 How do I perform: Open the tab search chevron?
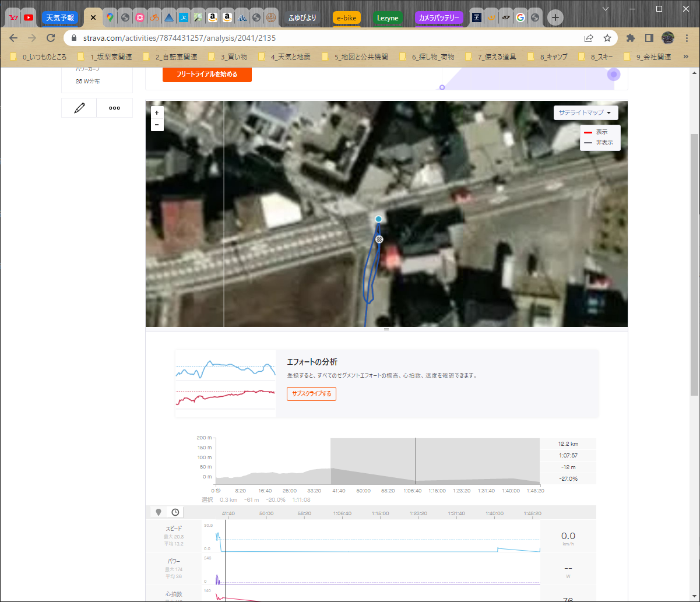pyautogui.click(x=606, y=9)
